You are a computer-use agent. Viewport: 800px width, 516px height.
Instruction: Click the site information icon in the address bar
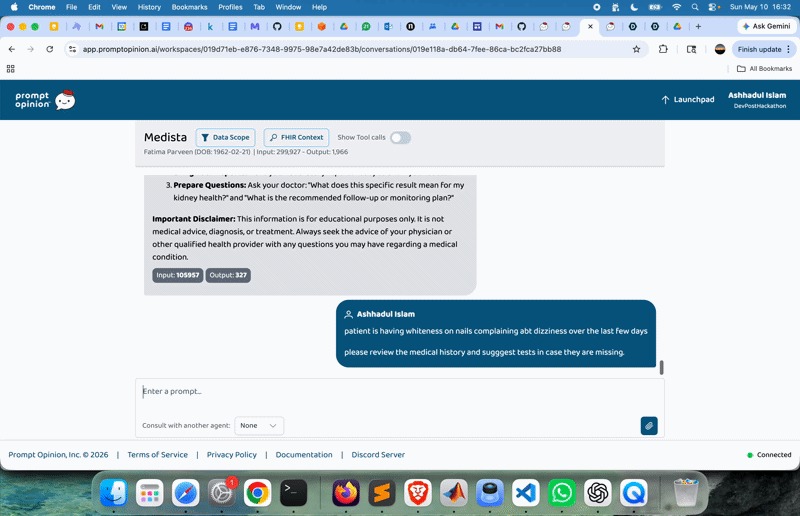pos(72,50)
